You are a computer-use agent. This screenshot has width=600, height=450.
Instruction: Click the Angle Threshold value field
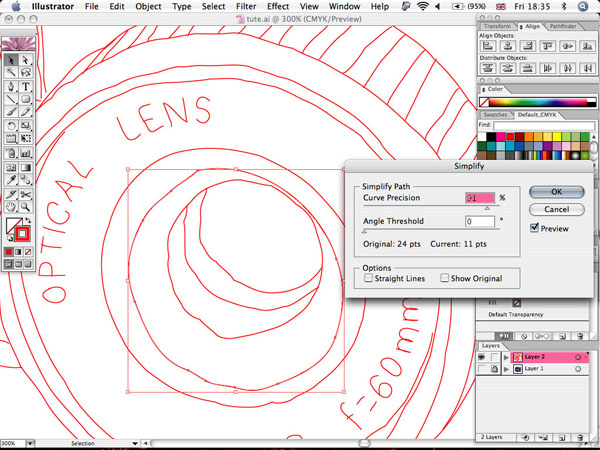coord(480,221)
